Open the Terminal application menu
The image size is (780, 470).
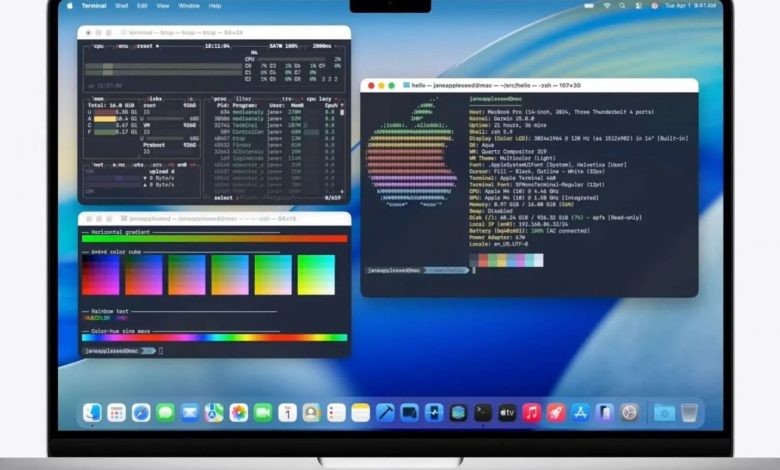pos(94,5)
